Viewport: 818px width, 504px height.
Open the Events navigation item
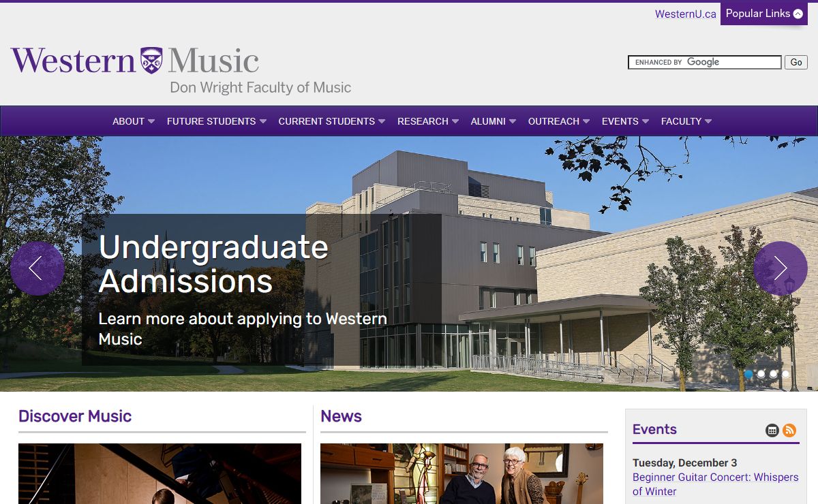[x=620, y=121]
